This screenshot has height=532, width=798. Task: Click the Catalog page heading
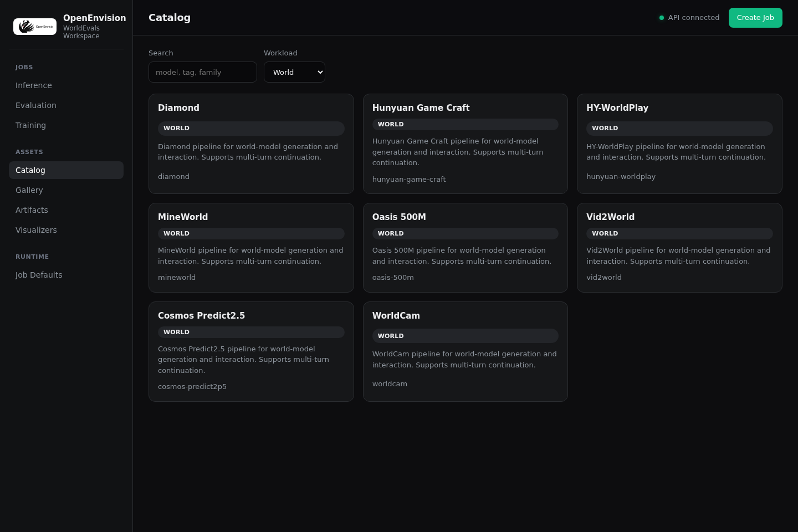point(170,18)
